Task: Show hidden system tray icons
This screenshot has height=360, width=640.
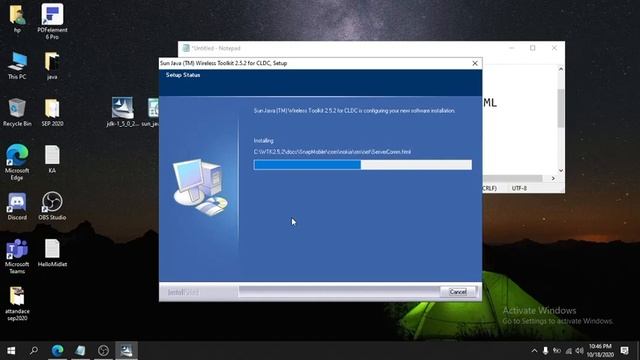Action: (534, 351)
